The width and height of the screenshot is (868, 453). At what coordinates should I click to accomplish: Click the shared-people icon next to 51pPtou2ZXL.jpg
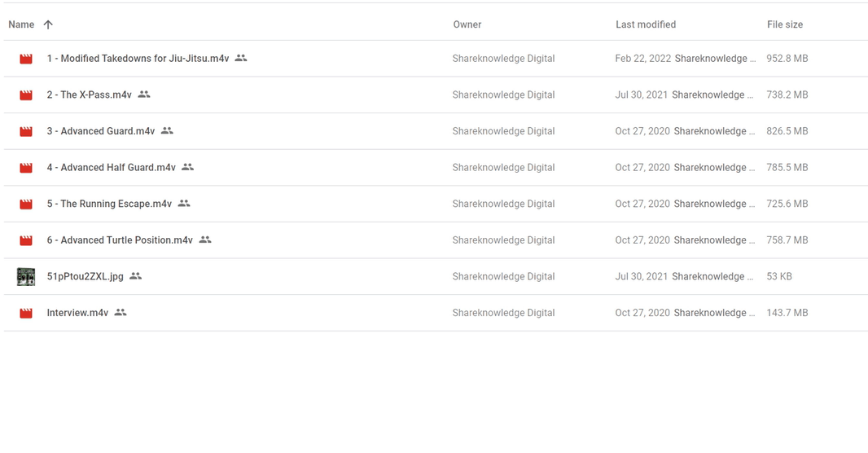[136, 276]
